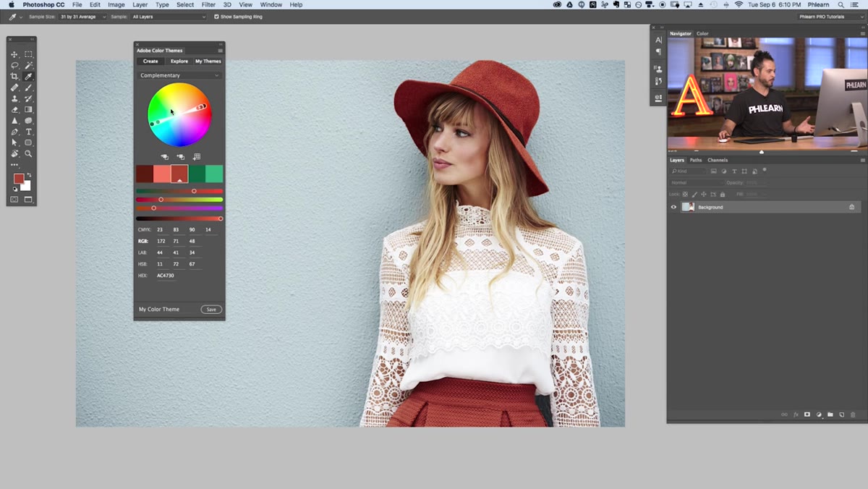
Task: Open the Complementary color rule dropdown
Action: pyautogui.click(x=179, y=75)
